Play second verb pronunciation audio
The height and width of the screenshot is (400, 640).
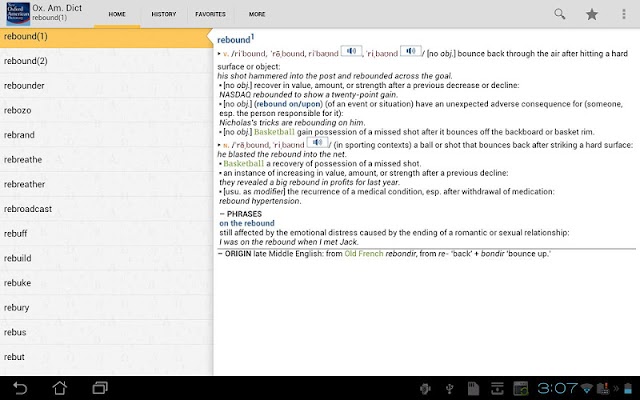pos(411,51)
